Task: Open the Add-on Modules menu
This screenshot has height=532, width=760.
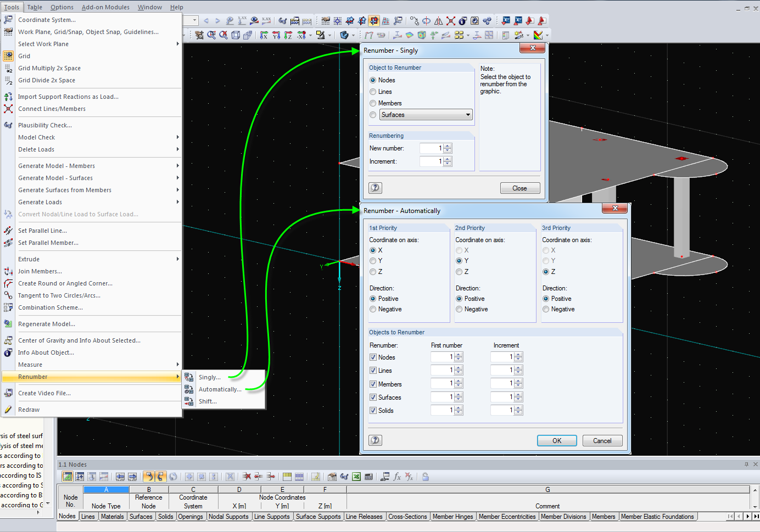Action: 105,7
